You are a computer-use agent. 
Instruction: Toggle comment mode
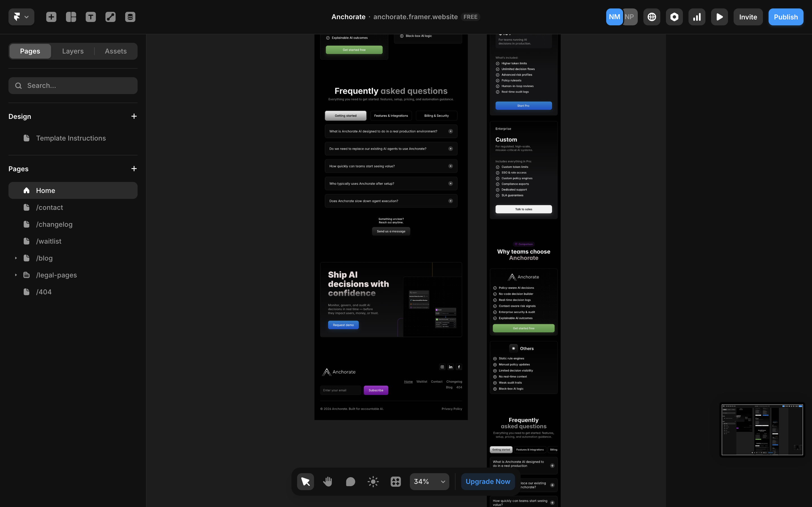tap(350, 481)
